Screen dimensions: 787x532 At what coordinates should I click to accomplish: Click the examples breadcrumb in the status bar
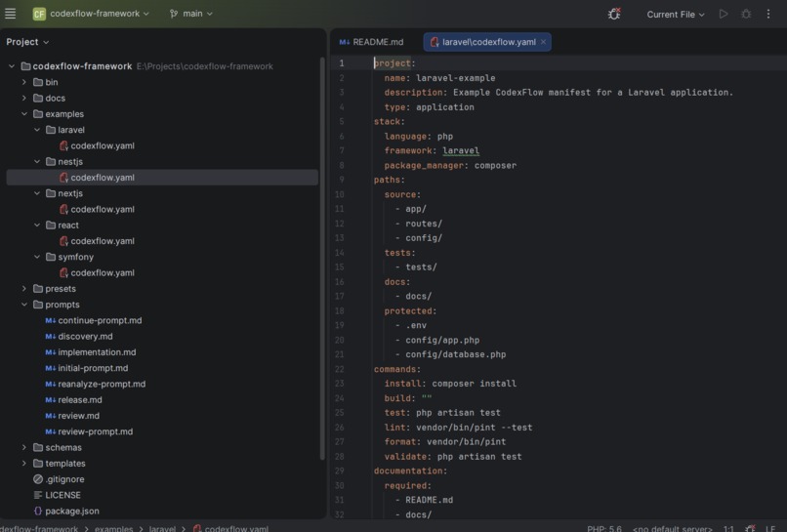click(x=113, y=528)
